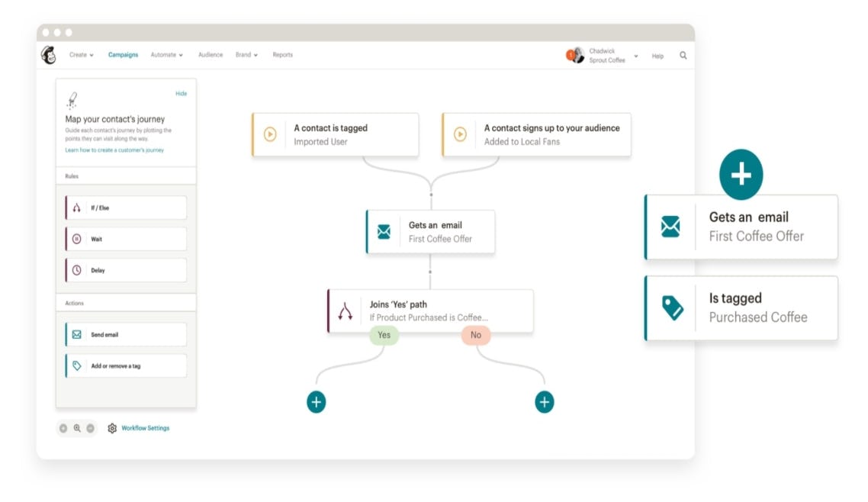The height and width of the screenshot is (502, 868).
Task: Click the Send email envelope icon
Action: click(76, 334)
